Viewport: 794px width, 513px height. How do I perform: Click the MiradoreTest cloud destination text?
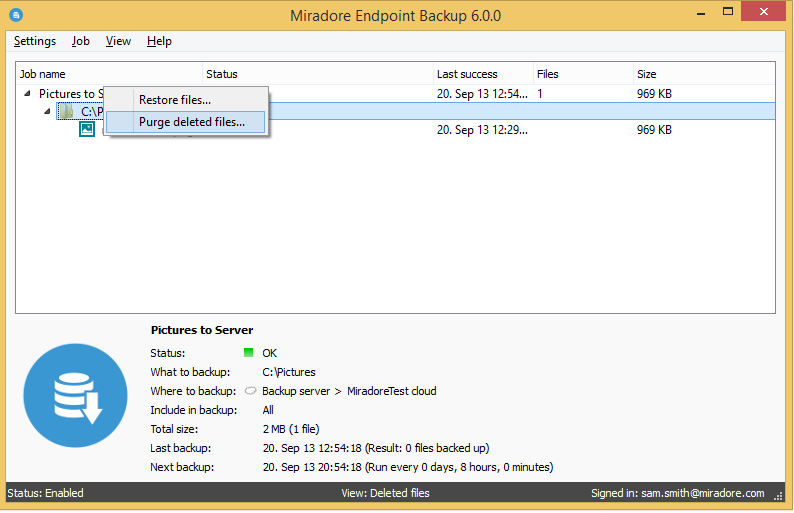coord(391,391)
